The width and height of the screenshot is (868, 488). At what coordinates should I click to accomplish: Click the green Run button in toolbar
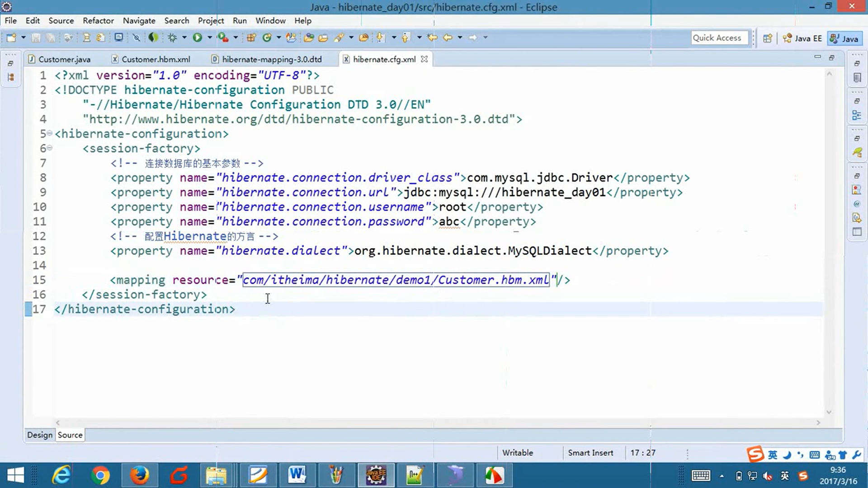[x=197, y=38]
